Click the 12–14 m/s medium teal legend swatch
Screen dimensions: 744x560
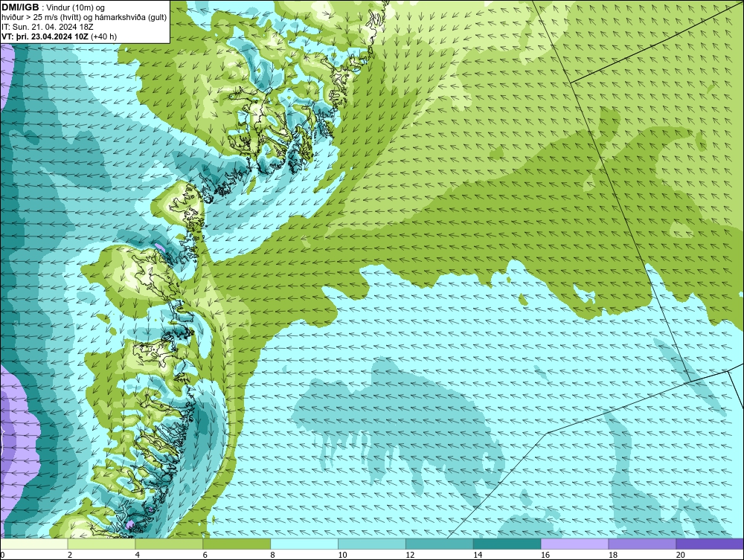click(440, 544)
